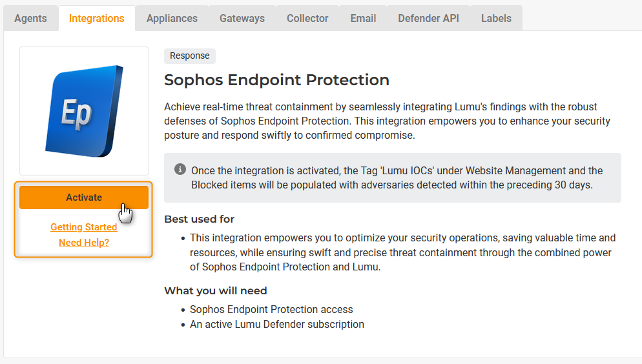Click the Sophos Endpoint Protection heading

(276, 80)
